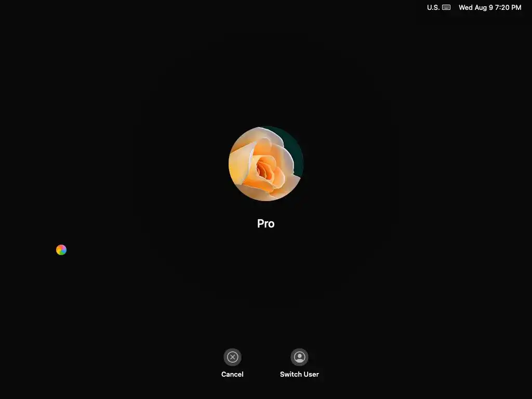
Task: Click the Cancel circle icon
Action: tap(232, 357)
